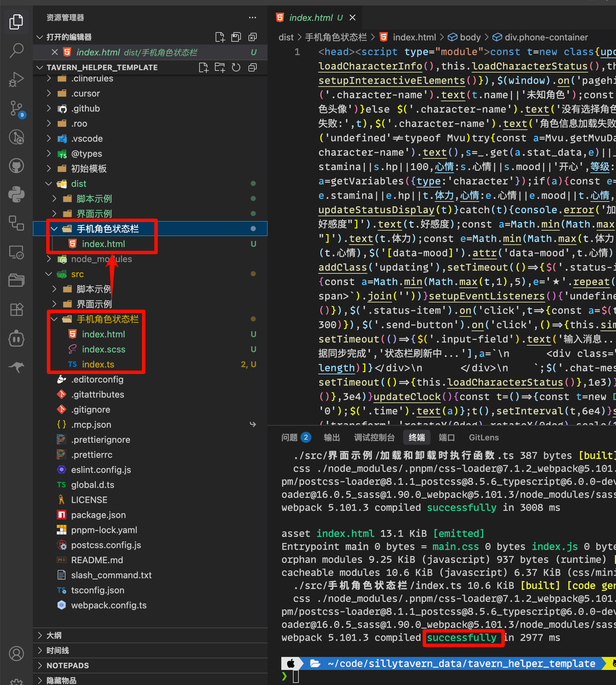The image size is (616, 685).
Task: Open the Python icon in activity bar
Action: click(16, 195)
